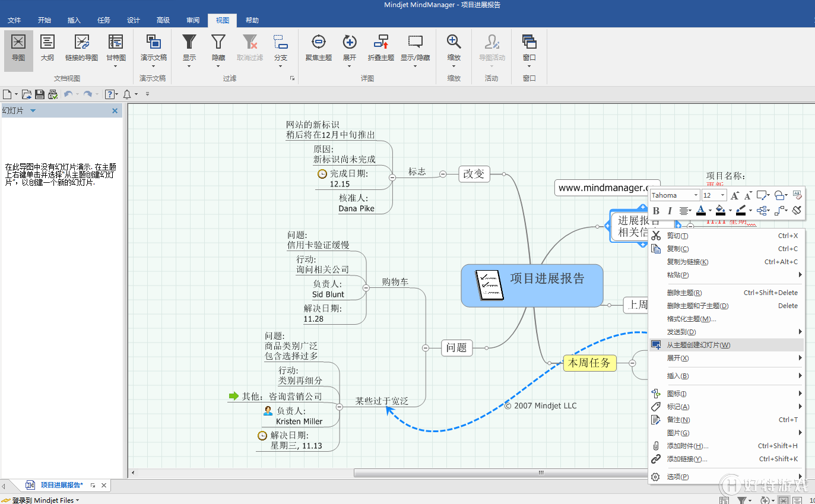Screen dimensions: 815x504
Task: Collapse the 购物车 subtopics minus node
Action: pyautogui.click(x=366, y=288)
